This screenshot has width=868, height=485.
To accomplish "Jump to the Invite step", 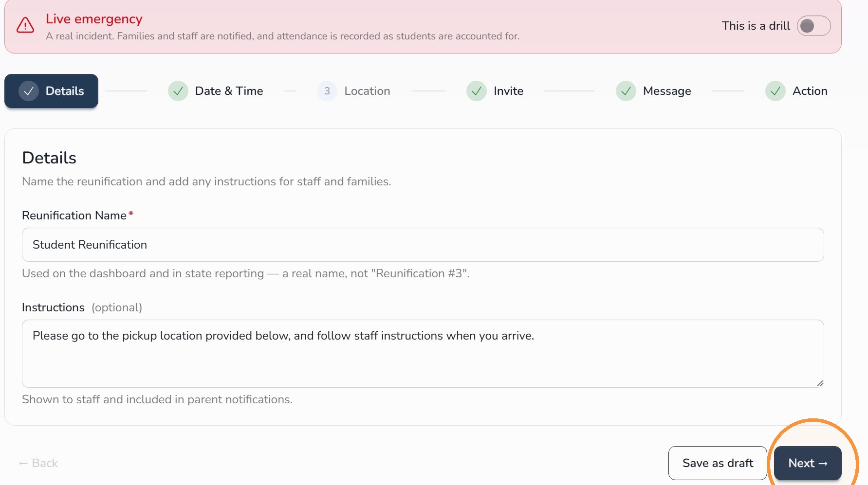I will click(495, 91).
